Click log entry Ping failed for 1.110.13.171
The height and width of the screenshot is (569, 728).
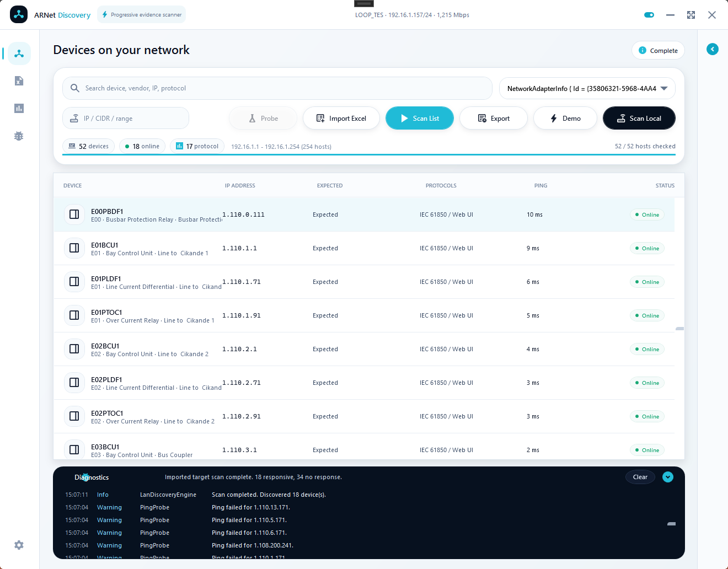[x=251, y=507]
